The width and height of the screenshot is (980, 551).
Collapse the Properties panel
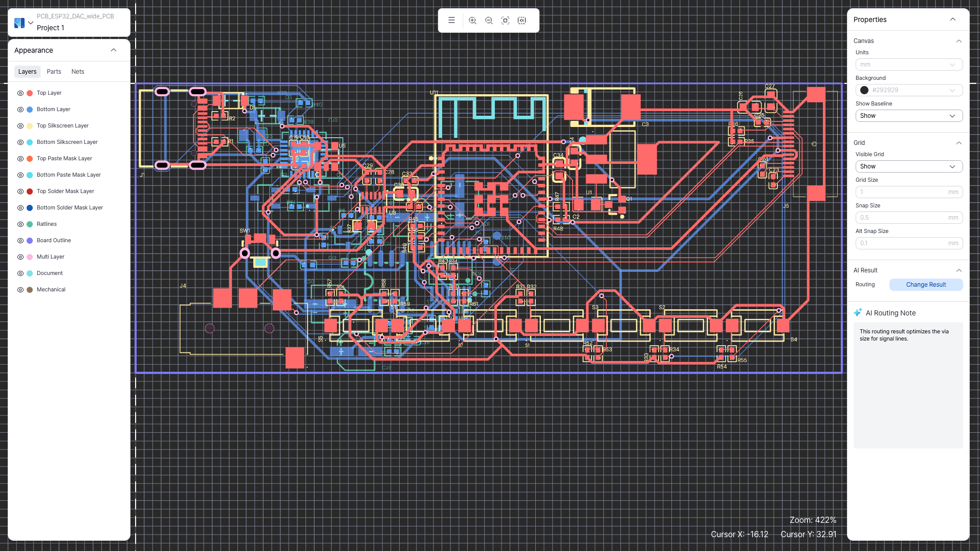[x=953, y=19]
